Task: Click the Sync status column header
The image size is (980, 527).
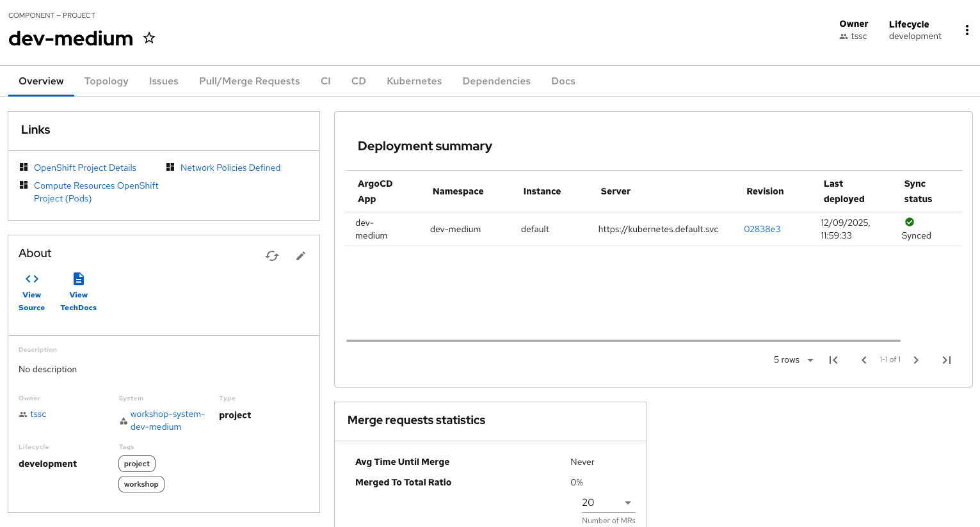Action: [x=918, y=191]
